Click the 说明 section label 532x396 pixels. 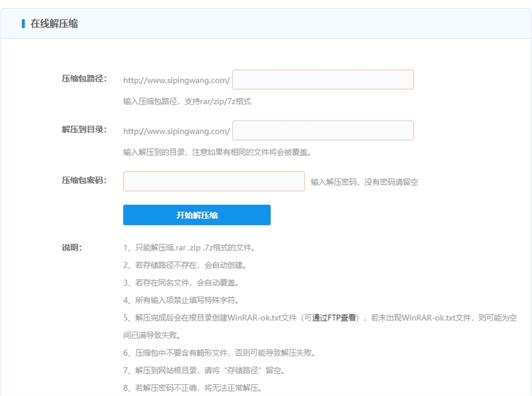(x=72, y=248)
